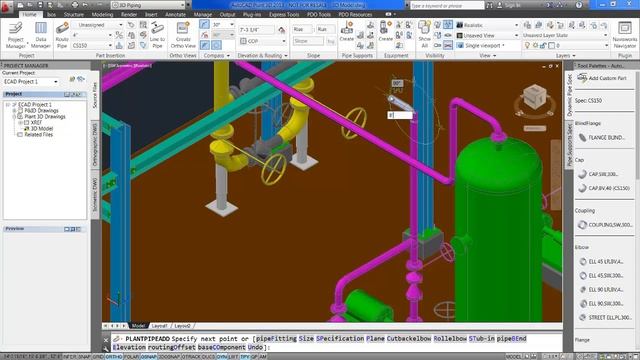Viewport: 640px width, 360px height.
Task: Select ELL 45 SW 300 part
Action: [x=601, y=276]
